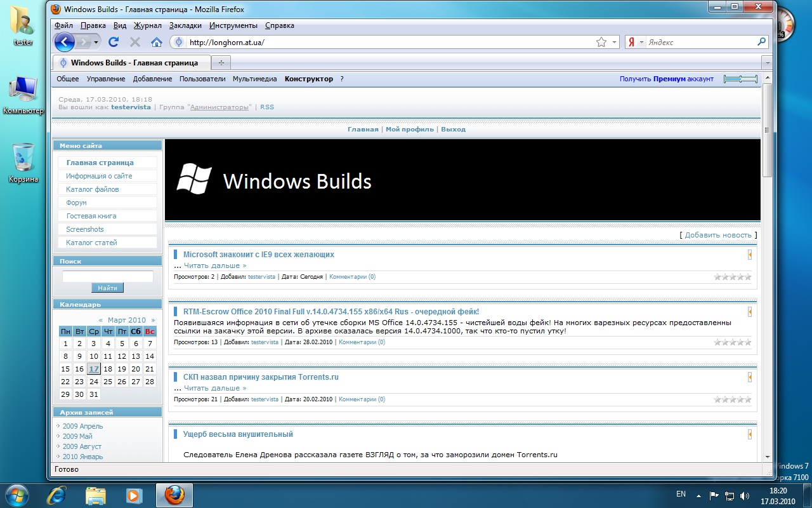Click the search magnifier in Yandex box

pyautogui.click(x=762, y=42)
